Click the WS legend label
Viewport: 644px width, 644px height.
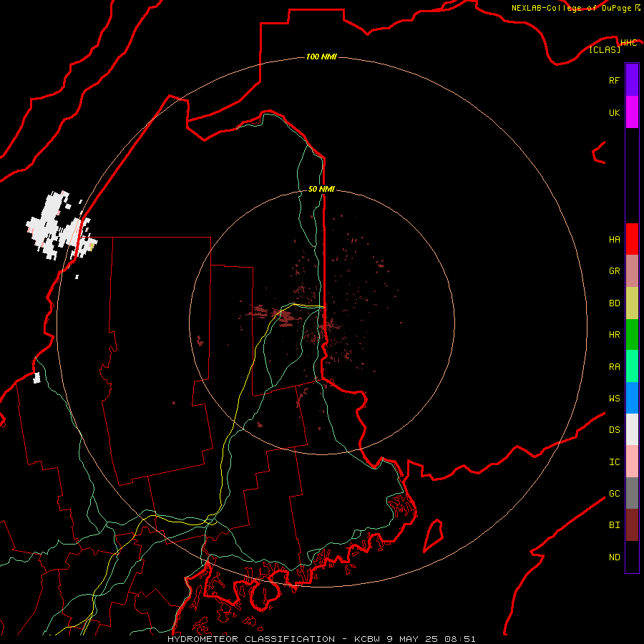pos(614,398)
